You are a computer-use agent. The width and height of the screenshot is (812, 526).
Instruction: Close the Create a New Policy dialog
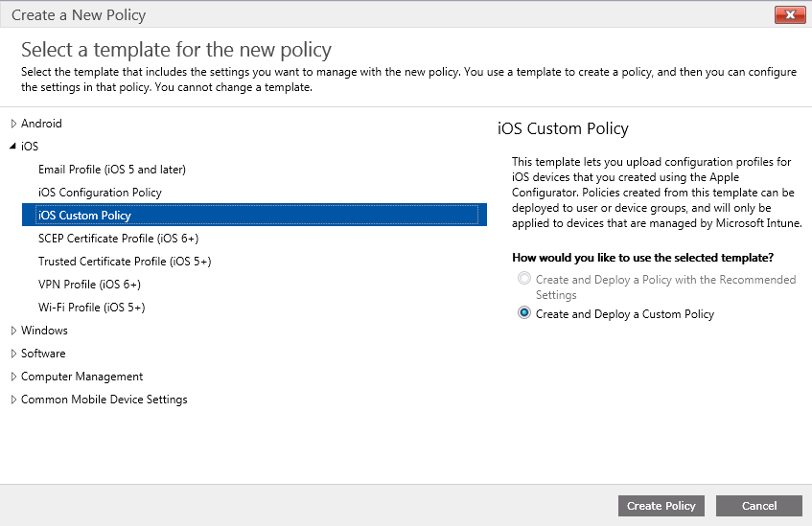click(790, 15)
